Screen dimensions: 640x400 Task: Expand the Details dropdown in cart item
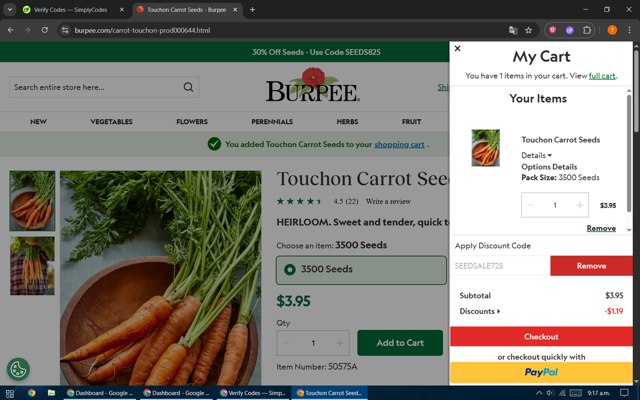click(x=536, y=155)
